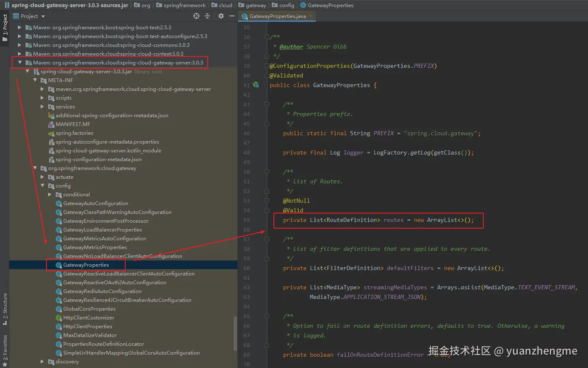Screen dimensions: 588x368
Task: Click PropertiesRouteDefinitionLocator class icon
Action: point(59,344)
